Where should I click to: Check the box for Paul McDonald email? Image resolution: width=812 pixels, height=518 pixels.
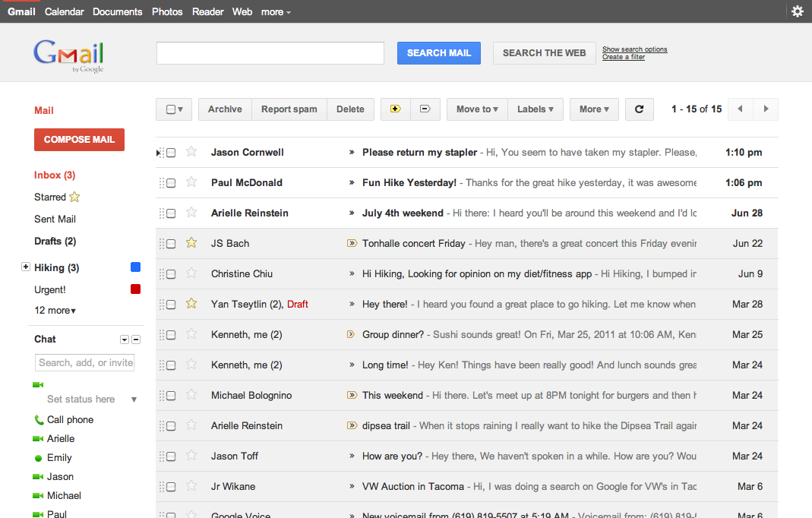(x=171, y=183)
